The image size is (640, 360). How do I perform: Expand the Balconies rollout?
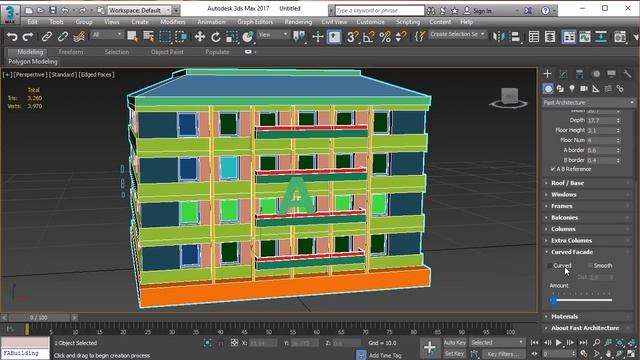(589, 218)
